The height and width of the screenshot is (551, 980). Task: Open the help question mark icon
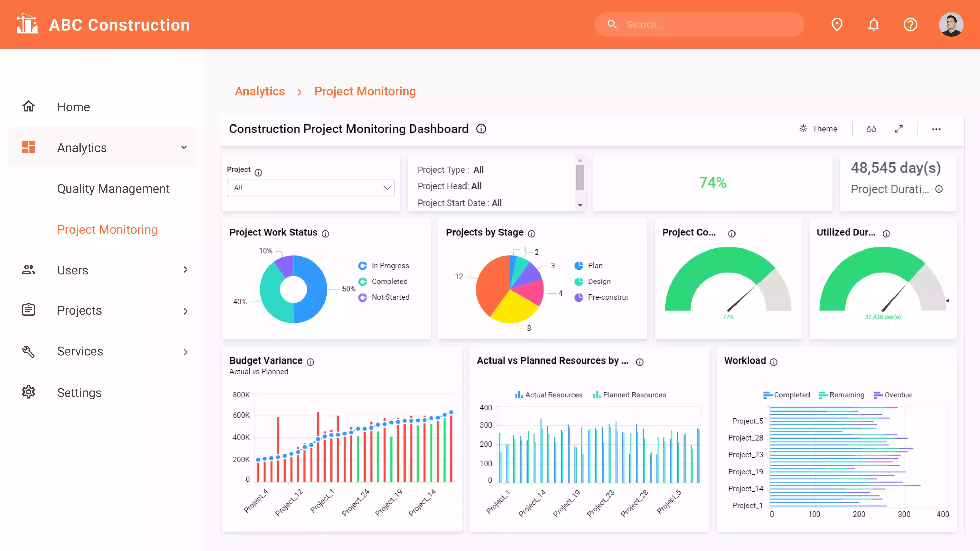pos(910,24)
